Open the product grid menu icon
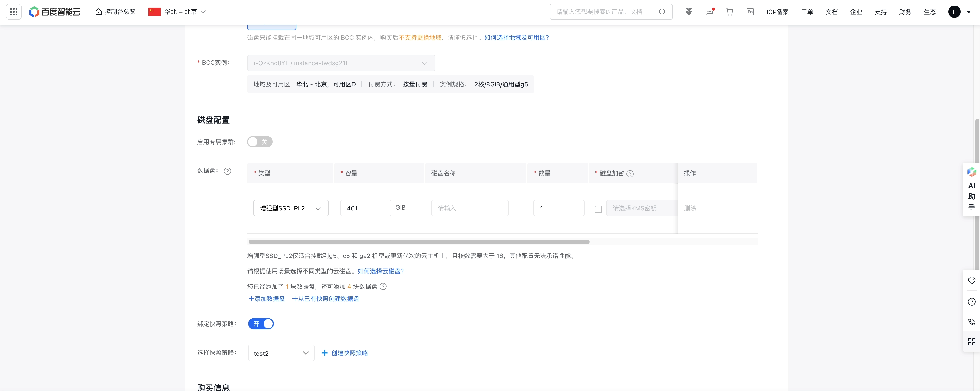The image size is (980, 391). tap(14, 12)
